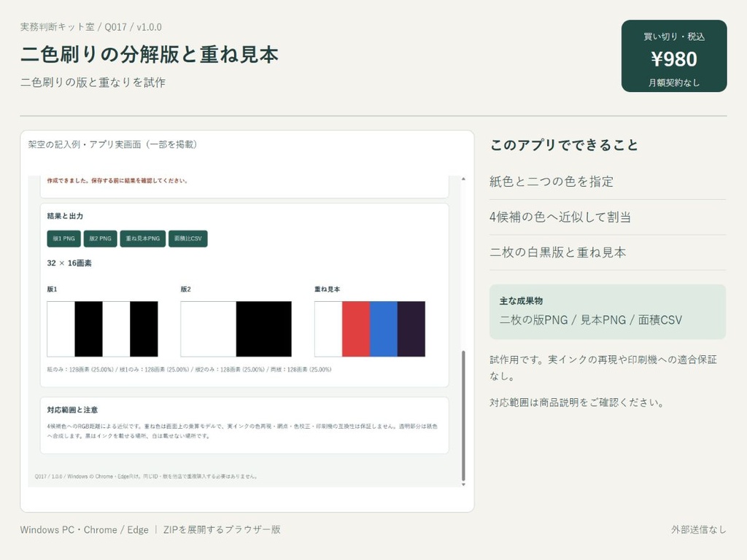Click the 結果と出力 section heading
Screen dimensions: 747x560
click(x=65, y=216)
